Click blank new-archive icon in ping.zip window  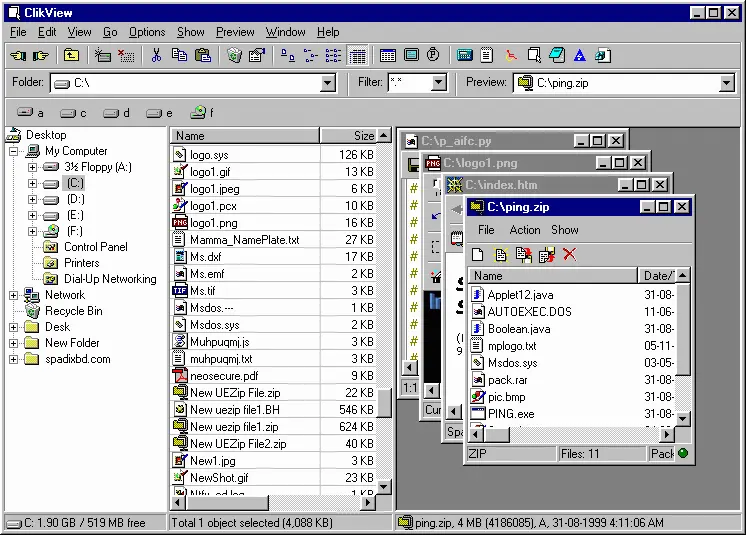click(478, 255)
